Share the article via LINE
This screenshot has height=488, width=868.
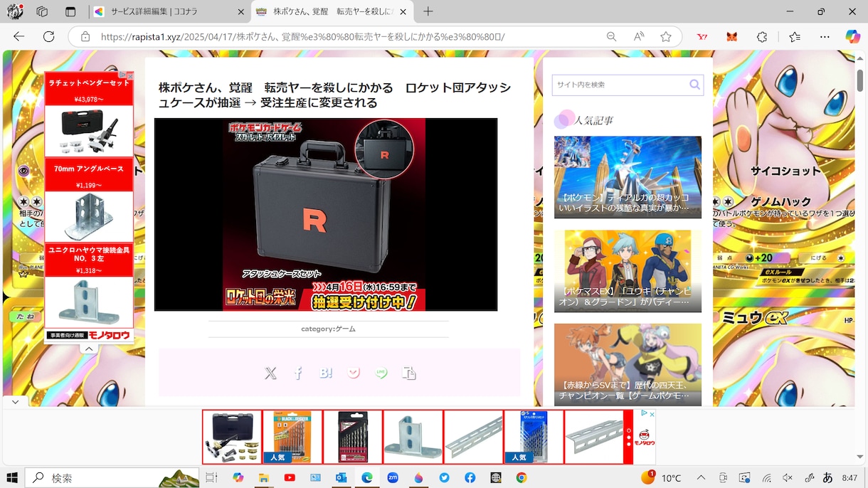coord(381,373)
